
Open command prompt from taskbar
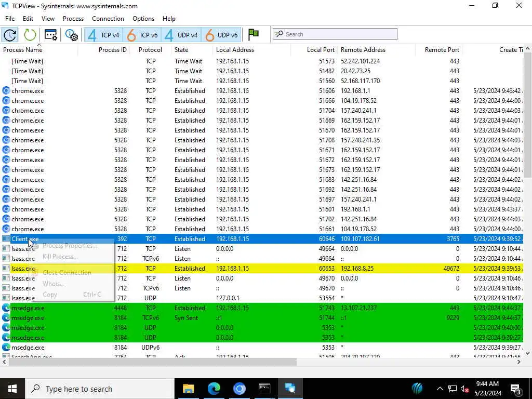tap(264, 389)
